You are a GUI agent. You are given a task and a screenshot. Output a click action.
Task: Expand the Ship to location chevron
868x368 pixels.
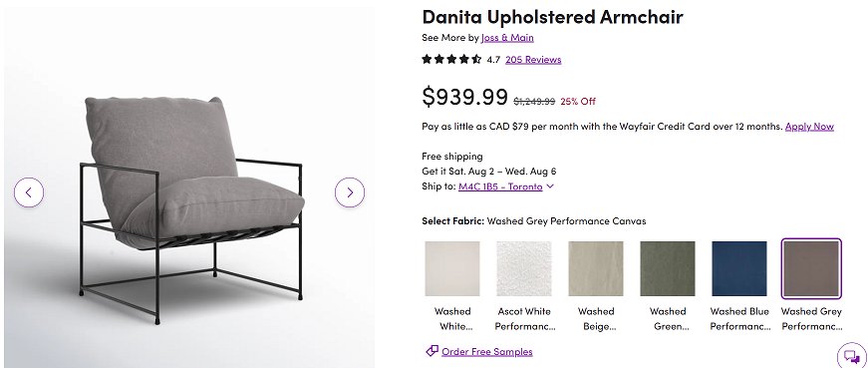pyautogui.click(x=550, y=186)
